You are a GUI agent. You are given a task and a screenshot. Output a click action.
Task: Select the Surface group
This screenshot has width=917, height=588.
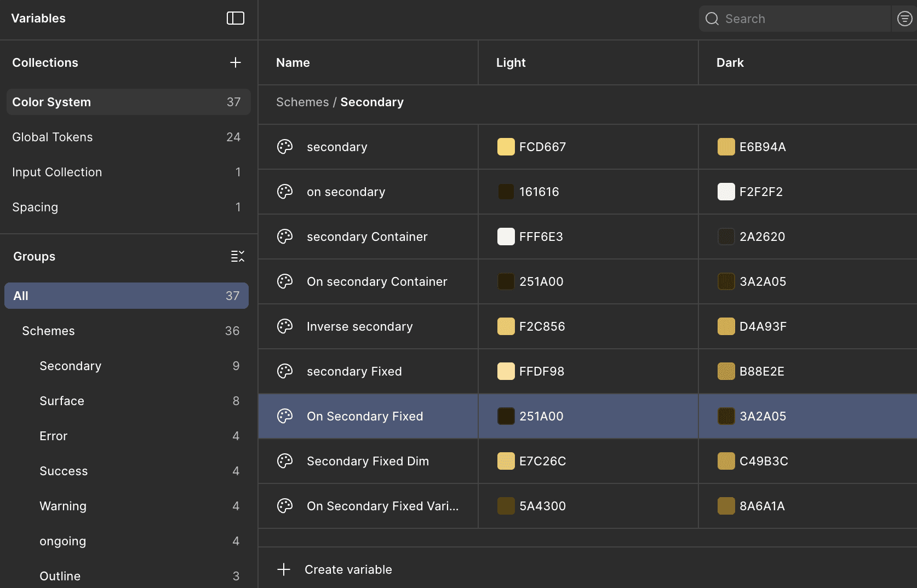coord(62,401)
